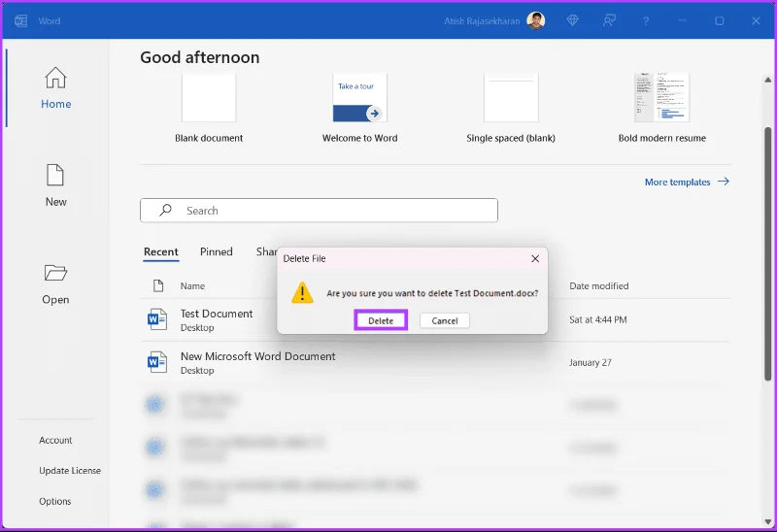
Task: Click the search magnifier icon
Action: [165, 210]
